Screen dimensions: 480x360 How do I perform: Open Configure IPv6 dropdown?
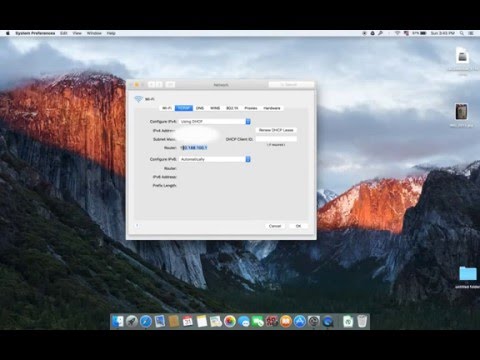[215, 159]
